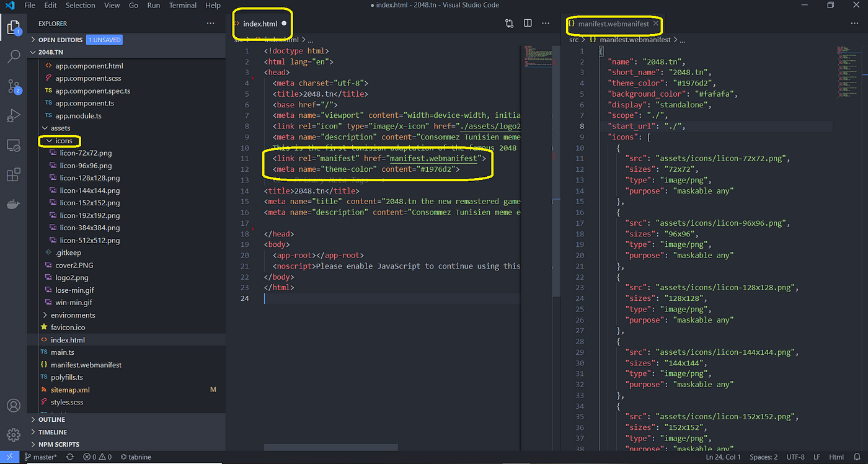Click the remote window status bar icon
The height and width of the screenshot is (464, 868).
(9, 457)
